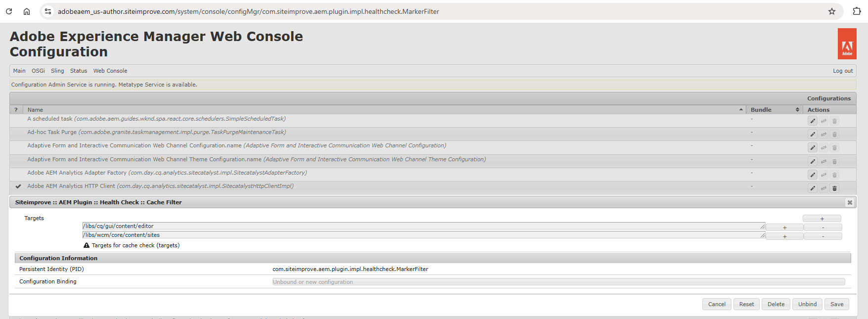Delete the 'Ad-hoc Task Purge' configuration
Screen dimensions: 868x319
click(834, 135)
